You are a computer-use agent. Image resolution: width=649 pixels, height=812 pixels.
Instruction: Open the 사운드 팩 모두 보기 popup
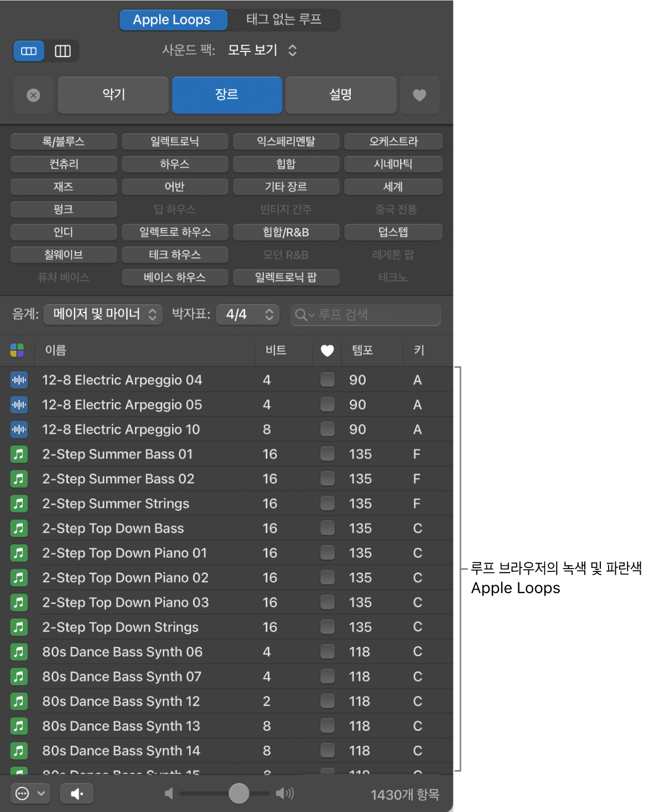(262, 50)
